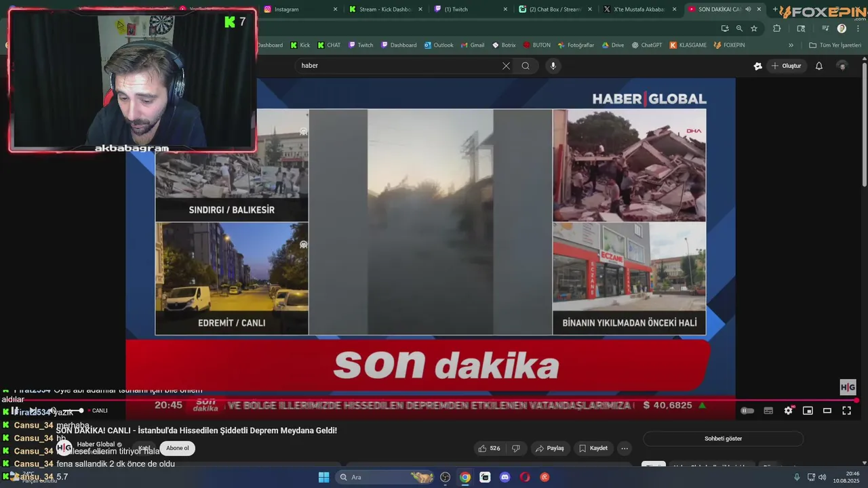Screen dimensions: 868x488
Task: Close the Instagram tab
Action: tap(335, 9)
